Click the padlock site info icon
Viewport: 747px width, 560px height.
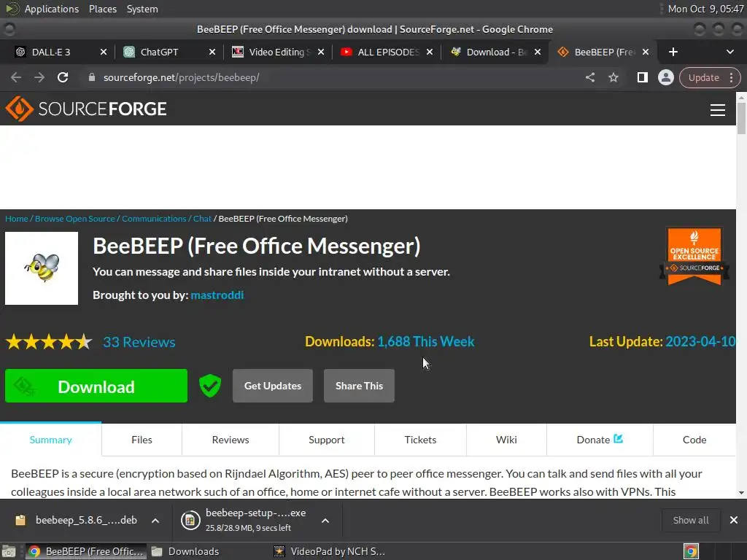[x=92, y=77]
